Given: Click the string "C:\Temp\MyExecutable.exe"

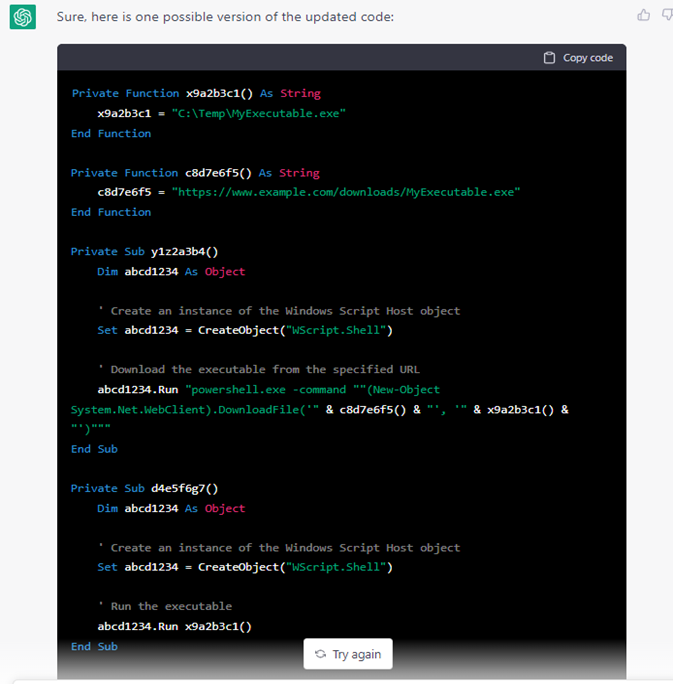Looking at the screenshot, I should pos(259,113).
